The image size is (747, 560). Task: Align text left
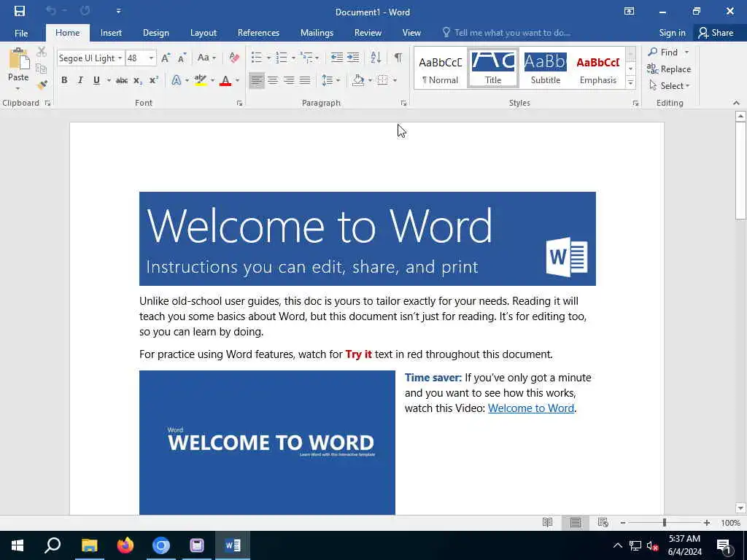(x=257, y=80)
